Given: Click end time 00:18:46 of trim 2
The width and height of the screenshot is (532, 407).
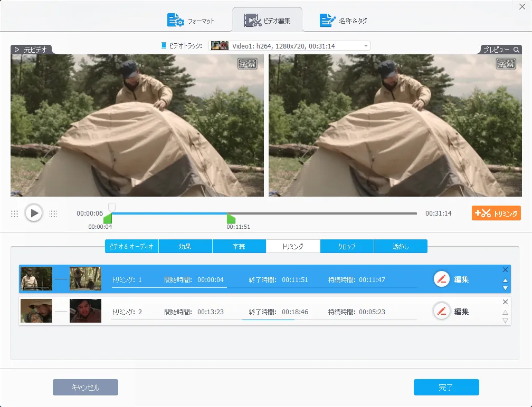Looking at the screenshot, I should 295,312.
